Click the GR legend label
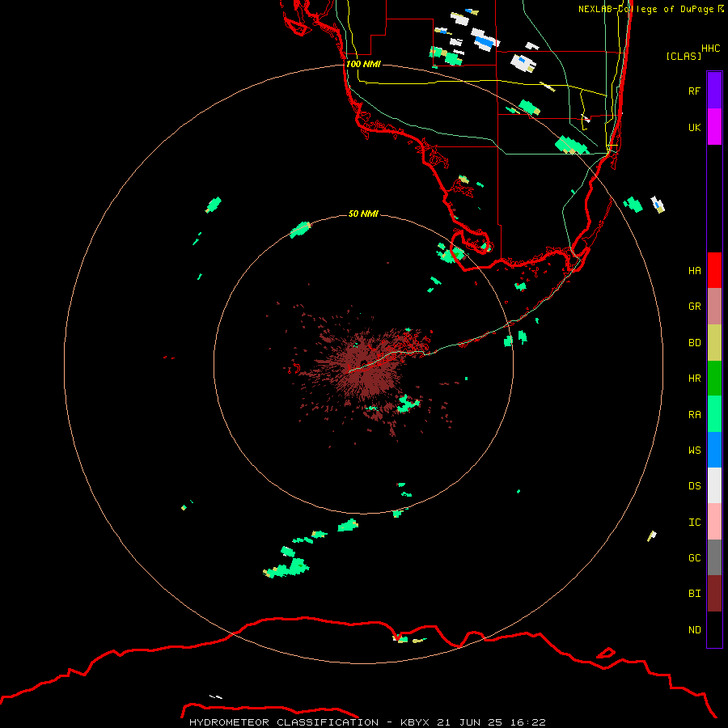The image size is (728, 728). 694,307
